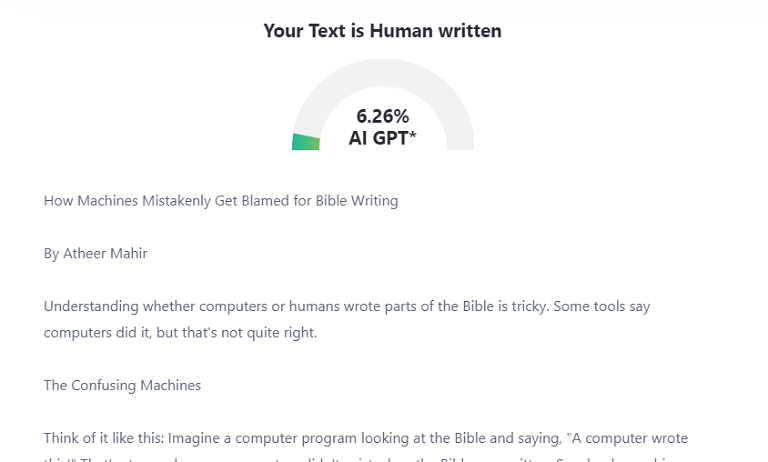
Task: Click the phrase "Some tools say"
Action: 602,306
